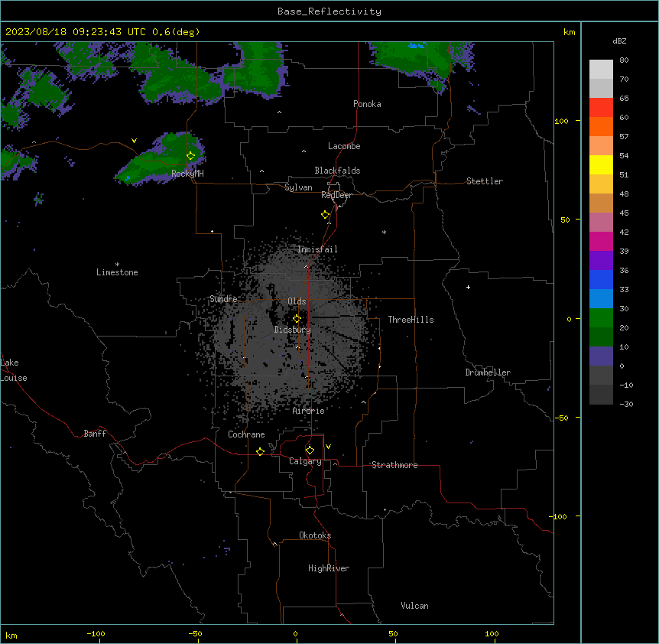Click the radar site diamond between Olds and Didsbury
659x644 pixels.
[297, 319]
